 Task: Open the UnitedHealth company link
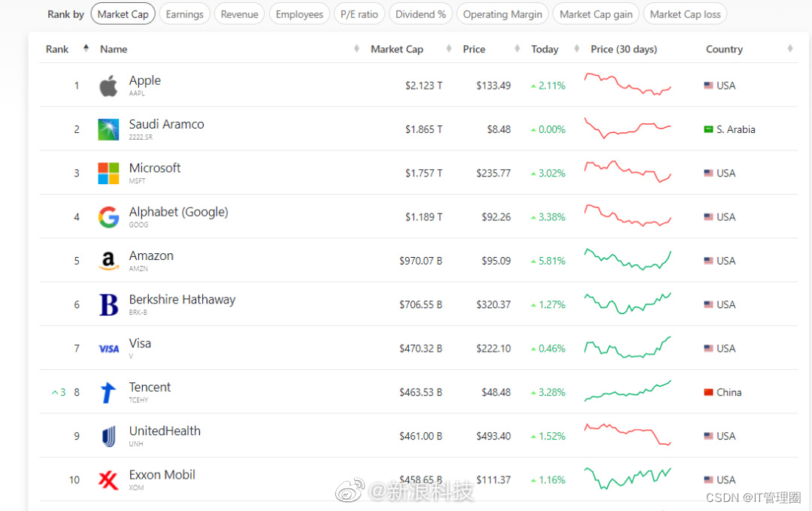click(165, 431)
